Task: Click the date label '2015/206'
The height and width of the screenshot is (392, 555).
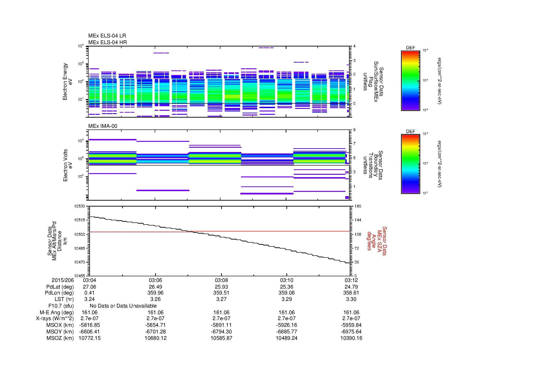Action: click(63, 280)
